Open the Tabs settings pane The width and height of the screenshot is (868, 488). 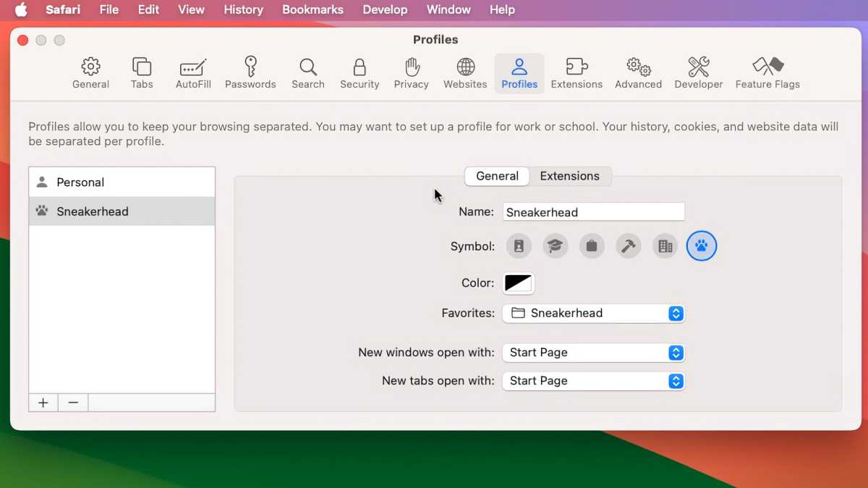point(142,73)
